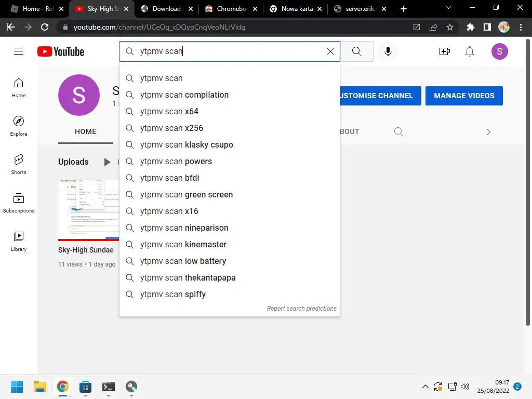Select suggestion 'ytpmv scan low battery'

pos(230,261)
